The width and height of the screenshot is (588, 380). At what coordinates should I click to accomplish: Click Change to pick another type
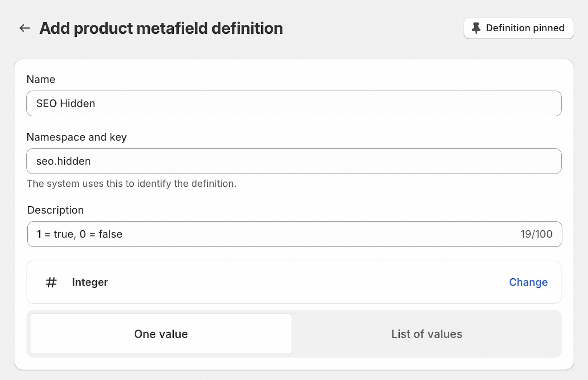pos(528,282)
